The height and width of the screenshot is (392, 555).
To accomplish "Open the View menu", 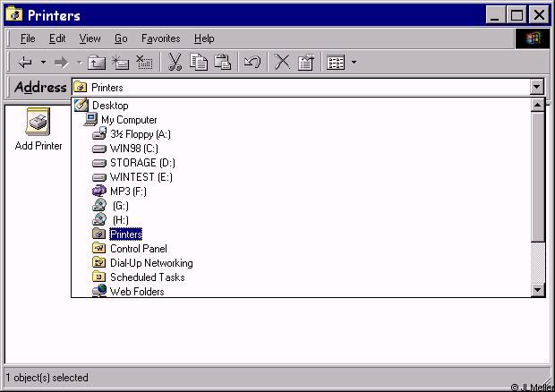I will [x=90, y=38].
